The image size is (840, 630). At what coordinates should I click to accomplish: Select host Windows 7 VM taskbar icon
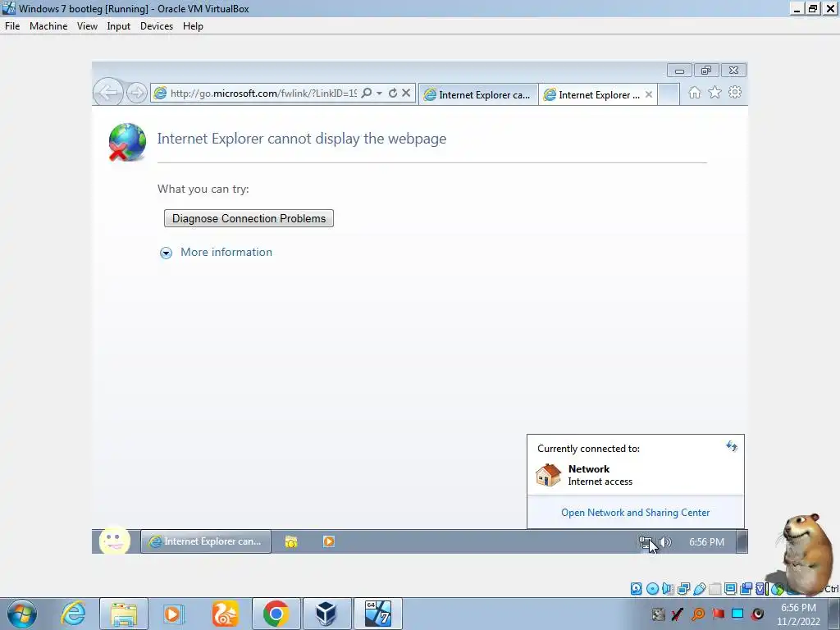click(377, 614)
